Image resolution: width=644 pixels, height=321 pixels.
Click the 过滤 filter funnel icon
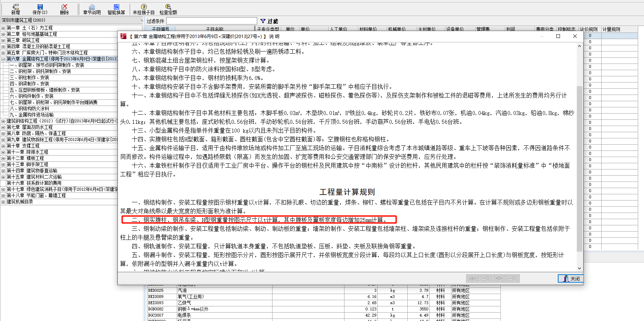pyautogui.click(x=263, y=21)
